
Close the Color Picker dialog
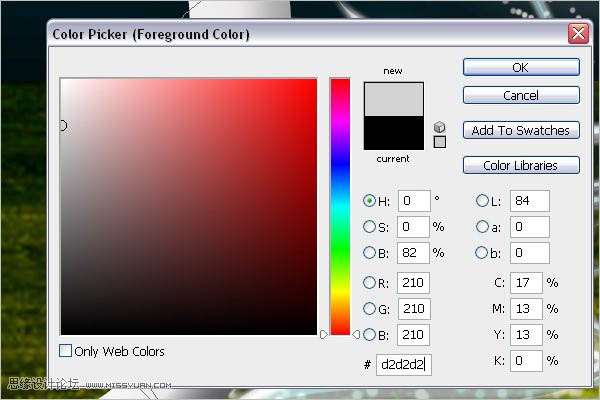pos(578,34)
